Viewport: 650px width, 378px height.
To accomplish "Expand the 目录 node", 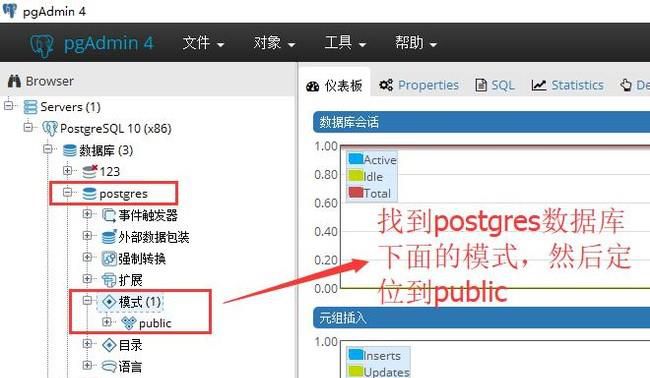I will tap(87, 343).
